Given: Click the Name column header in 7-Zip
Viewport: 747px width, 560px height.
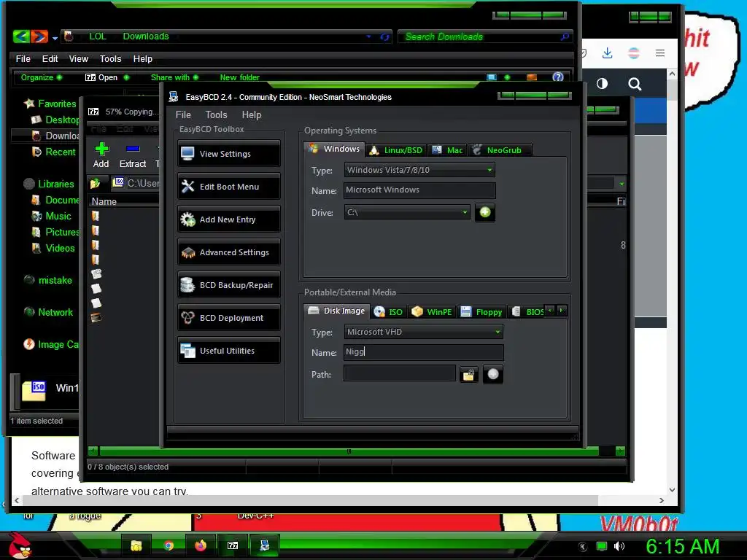Looking at the screenshot, I should coord(104,201).
